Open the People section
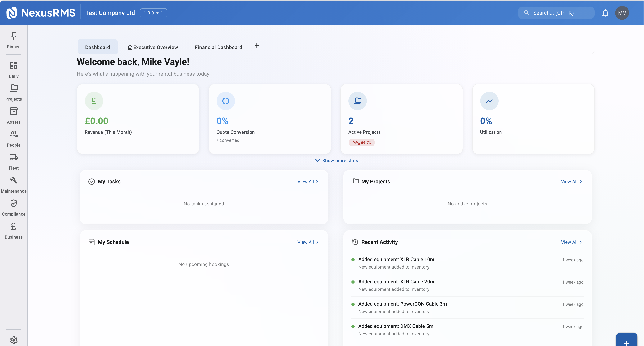This screenshot has height=346, width=644. coord(14,138)
